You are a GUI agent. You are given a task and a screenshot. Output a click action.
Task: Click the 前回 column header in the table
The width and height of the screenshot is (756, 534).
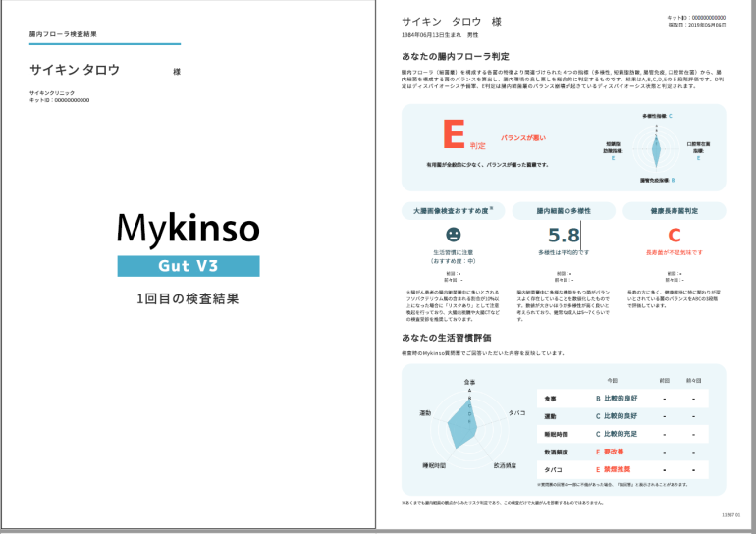665,380
